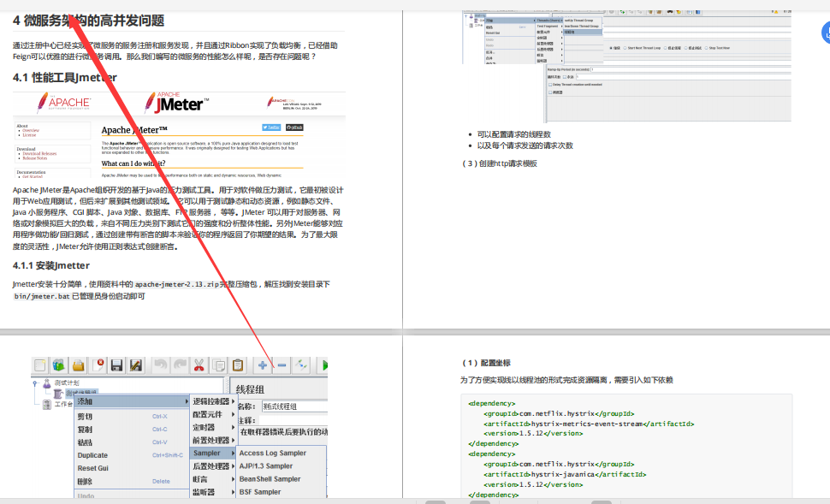Click the Apache feather logo

coord(64,103)
